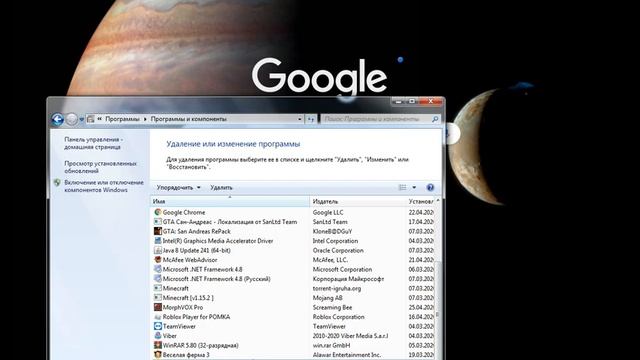Click the Minecraft [v1.15.2] icon
Screen dimensions: 640x360
(158, 298)
